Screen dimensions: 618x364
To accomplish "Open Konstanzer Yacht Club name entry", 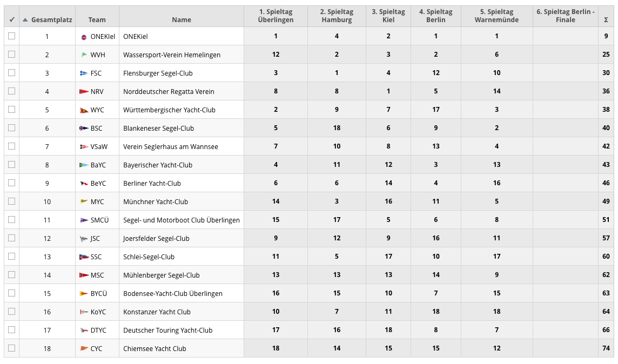I will click(157, 312).
